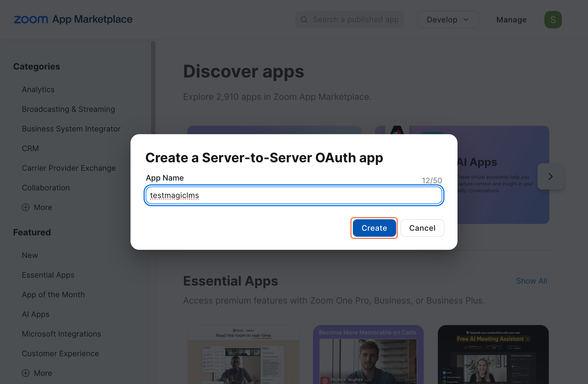The width and height of the screenshot is (588, 384).
Task: Click the dialog title text
Action: (264, 158)
